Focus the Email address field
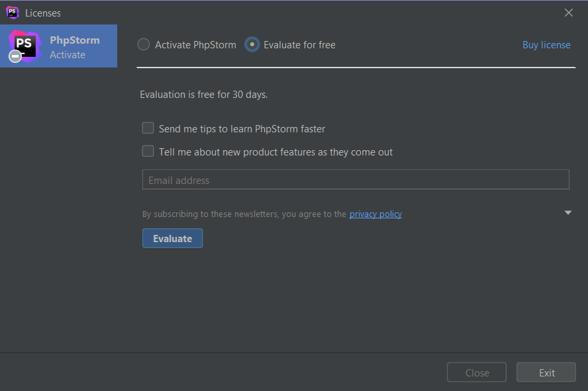 coord(356,179)
